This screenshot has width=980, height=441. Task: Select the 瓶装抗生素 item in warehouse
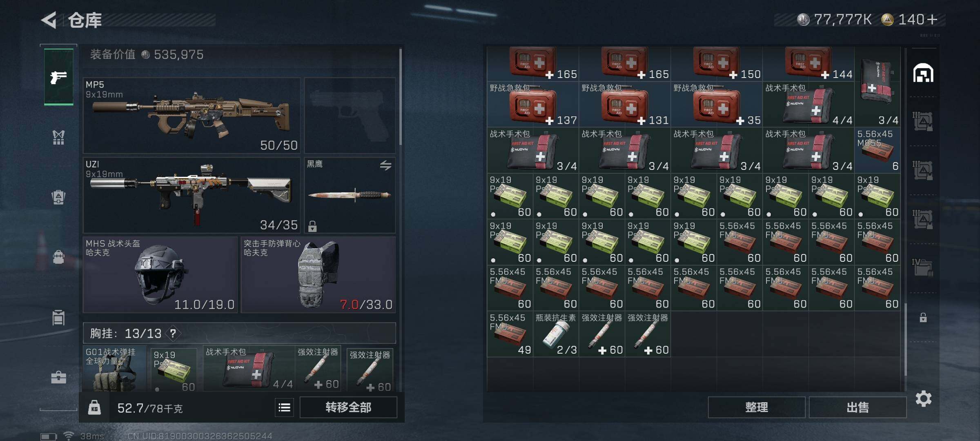point(556,334)
